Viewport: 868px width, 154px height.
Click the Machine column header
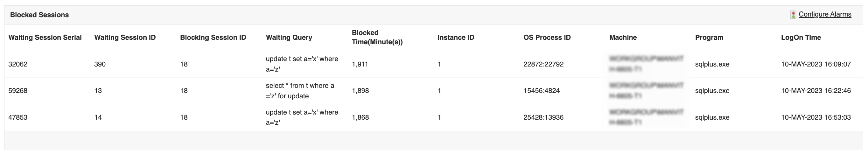623,38
